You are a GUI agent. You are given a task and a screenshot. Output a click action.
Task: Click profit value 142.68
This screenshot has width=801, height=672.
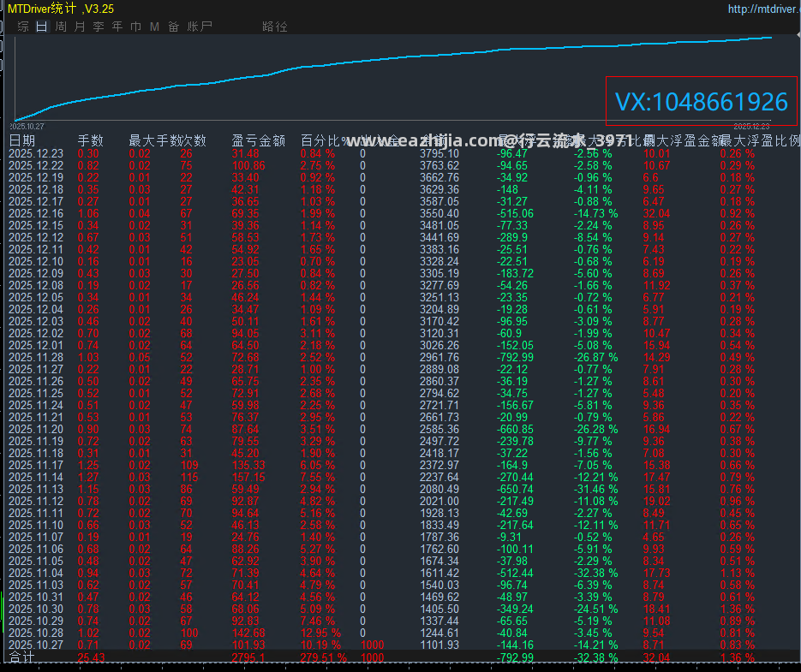pos(248,633)
